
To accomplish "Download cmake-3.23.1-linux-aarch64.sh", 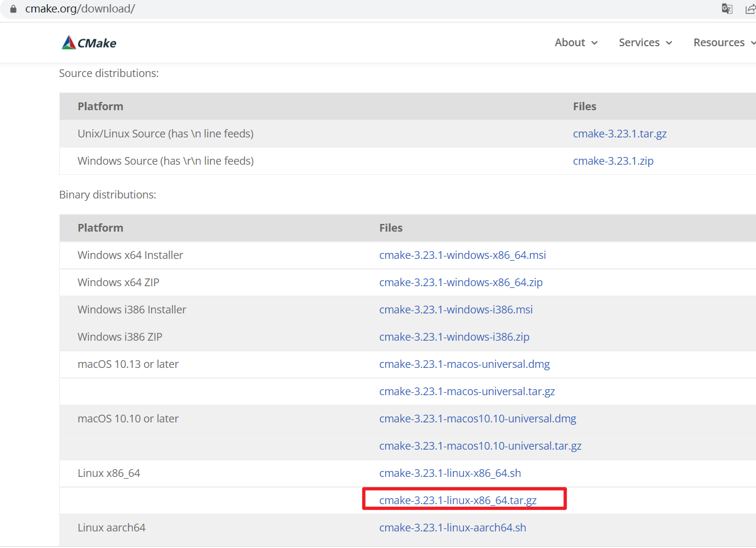I will point(453,528).
